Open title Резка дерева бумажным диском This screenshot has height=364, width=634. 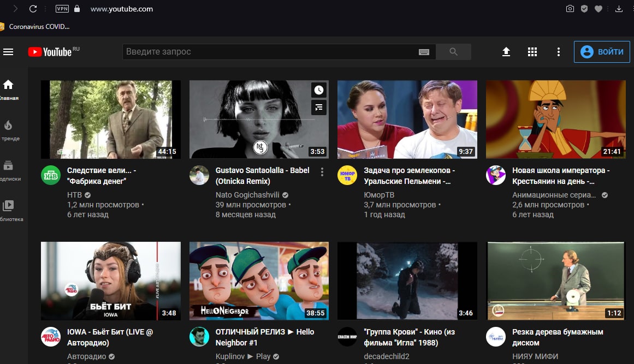(558, 337)
